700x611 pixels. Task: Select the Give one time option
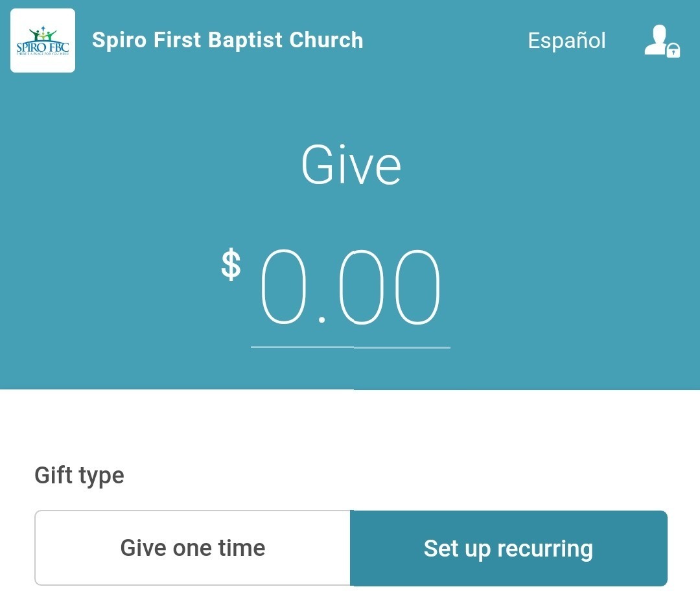point(192,548)
